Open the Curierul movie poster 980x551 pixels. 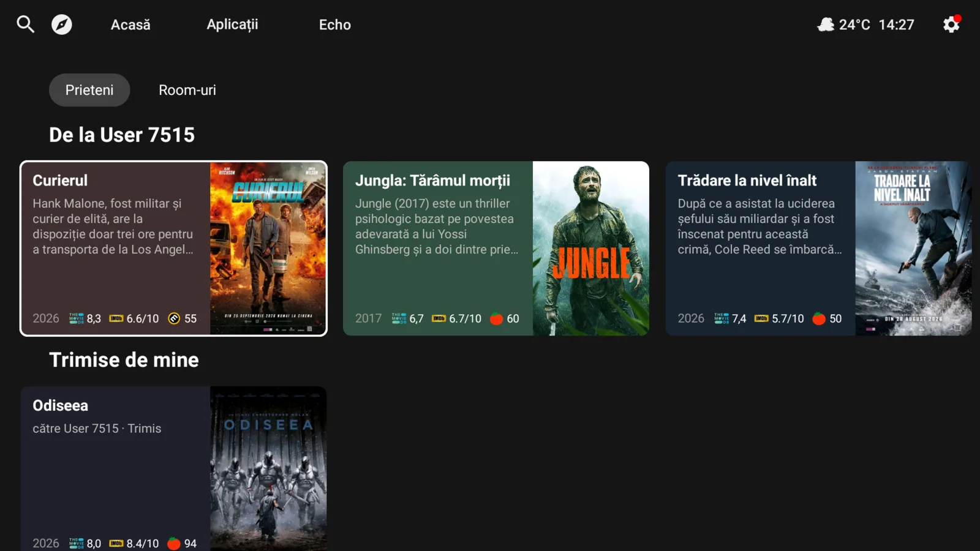pyautogui.click(x=268, y=249)
